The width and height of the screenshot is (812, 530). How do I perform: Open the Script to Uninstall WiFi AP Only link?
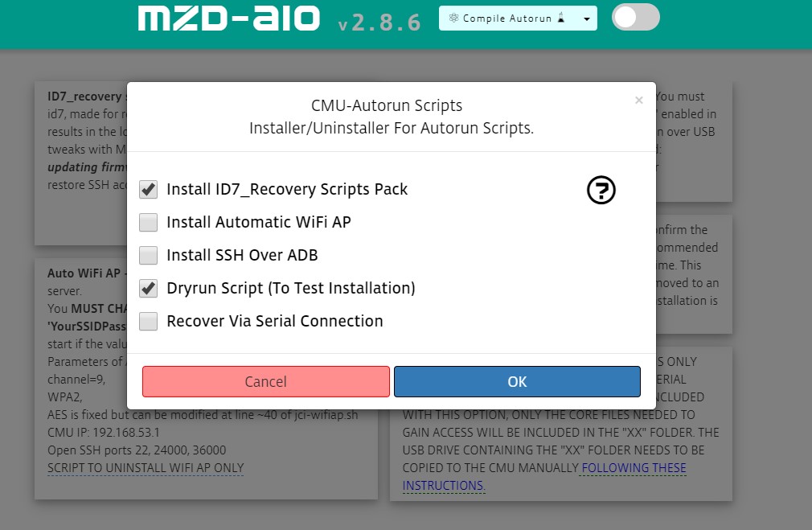point(146,468)
